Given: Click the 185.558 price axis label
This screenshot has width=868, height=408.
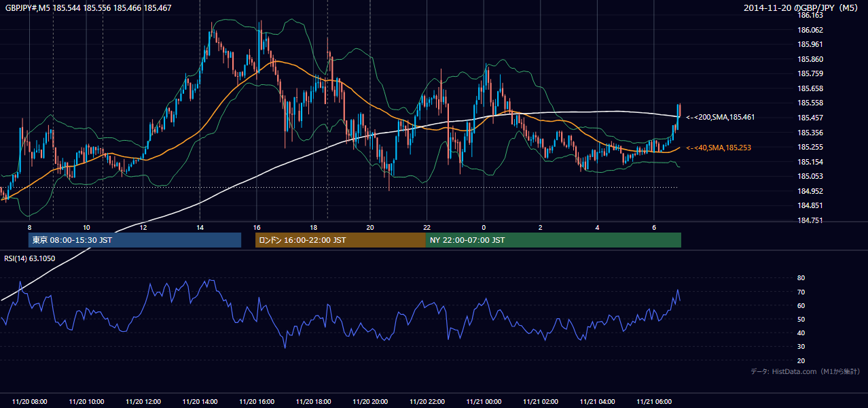Looking at the screenshot, I should tap(810, 103).
